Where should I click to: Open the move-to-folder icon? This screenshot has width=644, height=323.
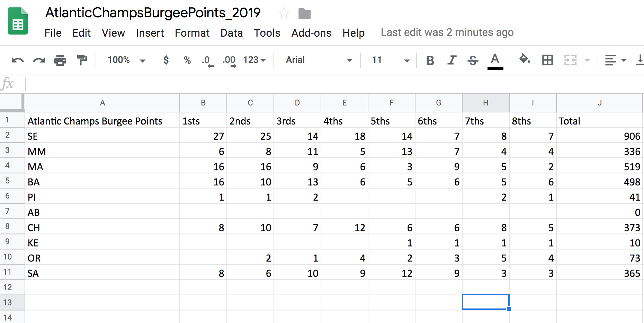pyautogui.click(x=304, y=13)
